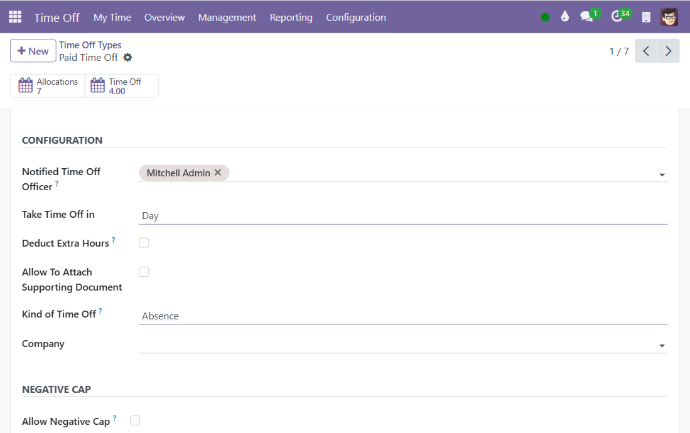Open the chat messages icon
690x433 pixels.
pos(588,17)
